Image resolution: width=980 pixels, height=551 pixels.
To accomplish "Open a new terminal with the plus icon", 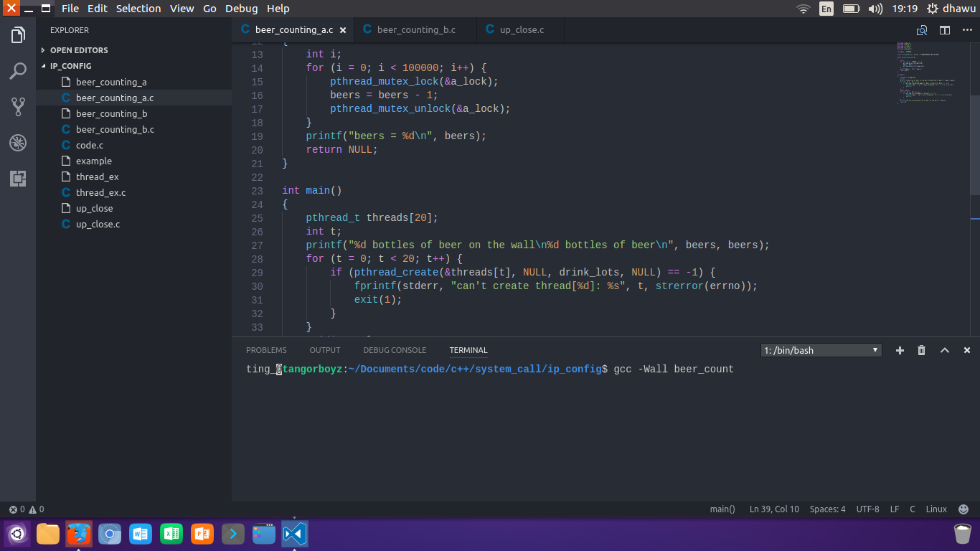I will pyautogui.click(x=900, y=350).
